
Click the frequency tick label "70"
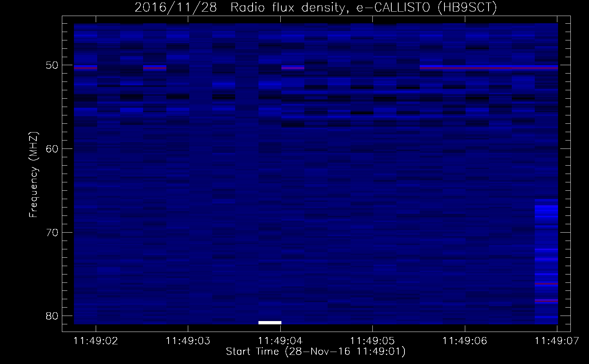pyautogui.click(x=52, y=233)
